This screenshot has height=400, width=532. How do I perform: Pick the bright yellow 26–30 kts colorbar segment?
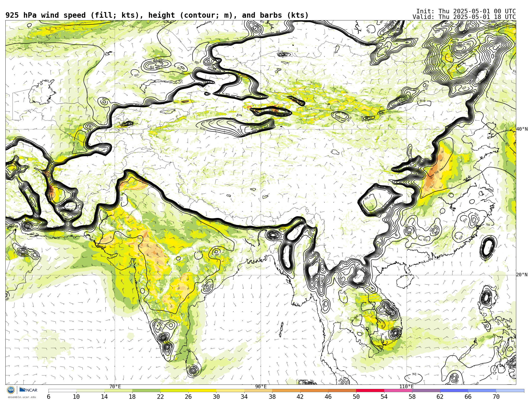coord(202,391)
